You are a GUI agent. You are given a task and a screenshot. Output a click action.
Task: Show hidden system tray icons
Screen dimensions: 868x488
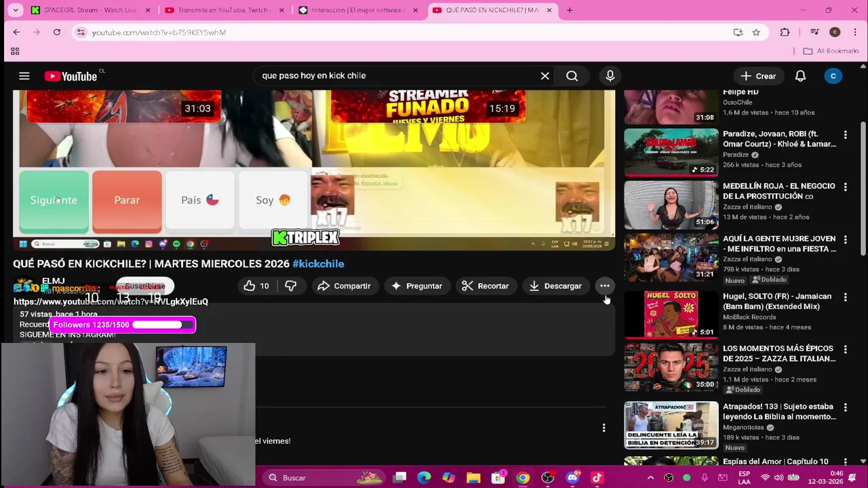[650, 478]
